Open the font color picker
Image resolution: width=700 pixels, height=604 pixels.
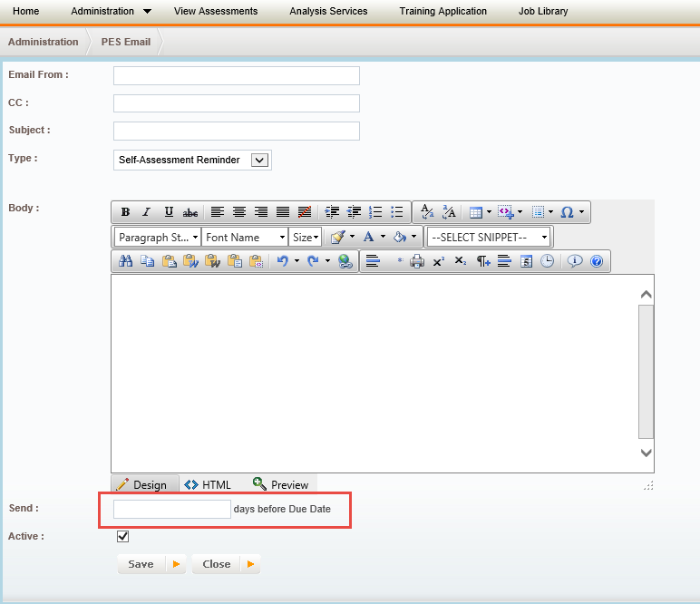coord(369,237)
